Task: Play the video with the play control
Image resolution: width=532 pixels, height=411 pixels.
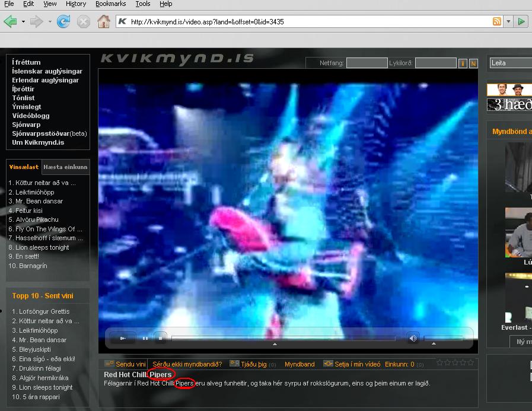Action: 123,338
